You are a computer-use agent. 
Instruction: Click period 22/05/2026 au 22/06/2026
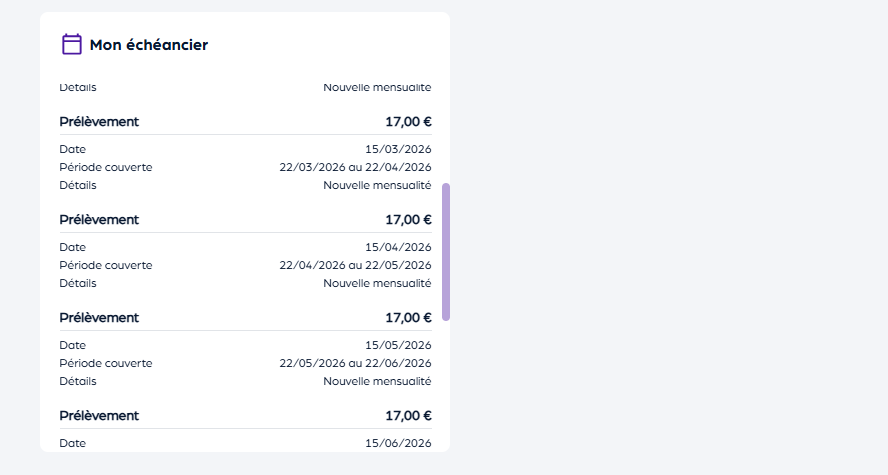tap(355, 363)
